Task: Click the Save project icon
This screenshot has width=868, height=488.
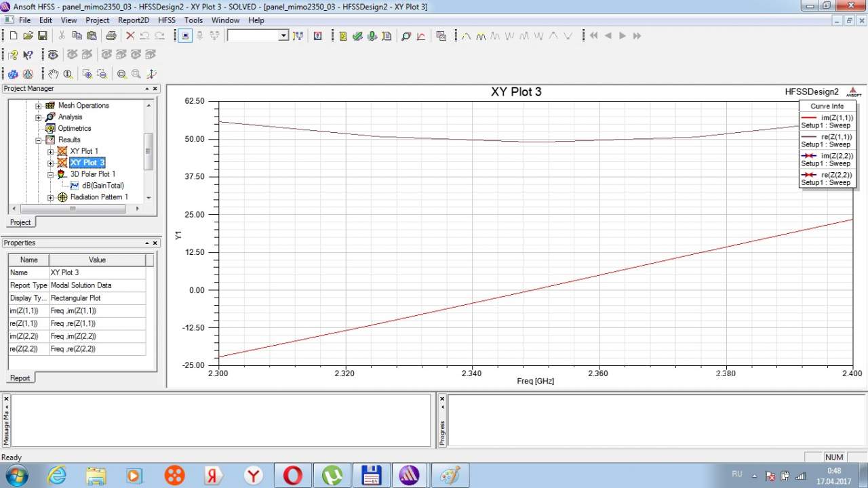Action: (x=42, y=36)
